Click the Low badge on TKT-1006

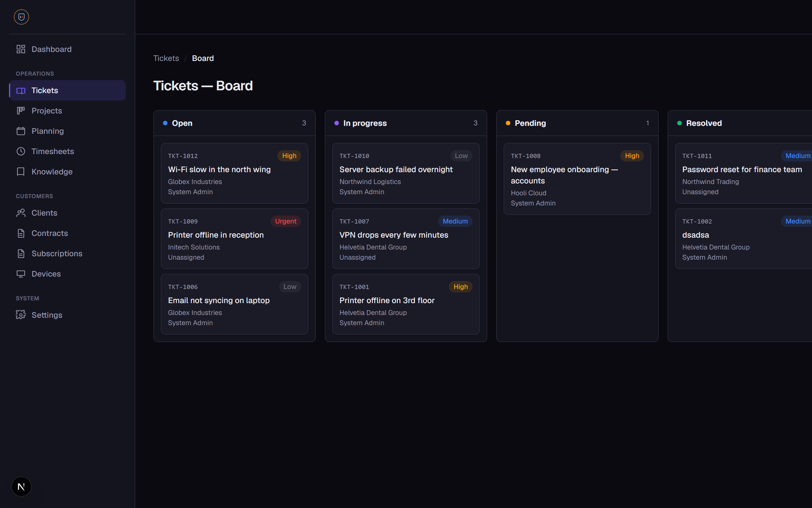[290, 286]
